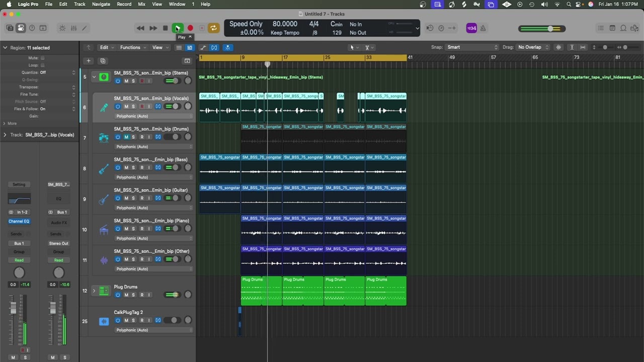Expand the Plug Drums track stack
Screen dimensions: 644x362
point(94,291)
